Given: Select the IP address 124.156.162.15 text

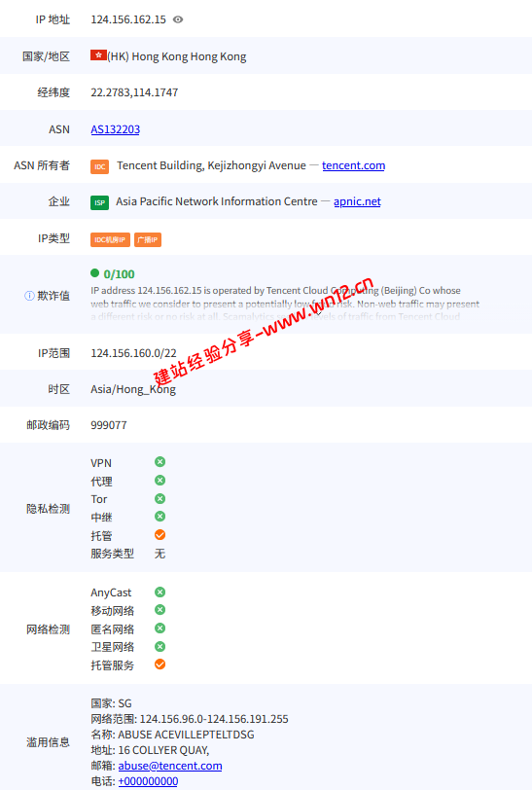Looking at the screenshot, I should [128, 19].
